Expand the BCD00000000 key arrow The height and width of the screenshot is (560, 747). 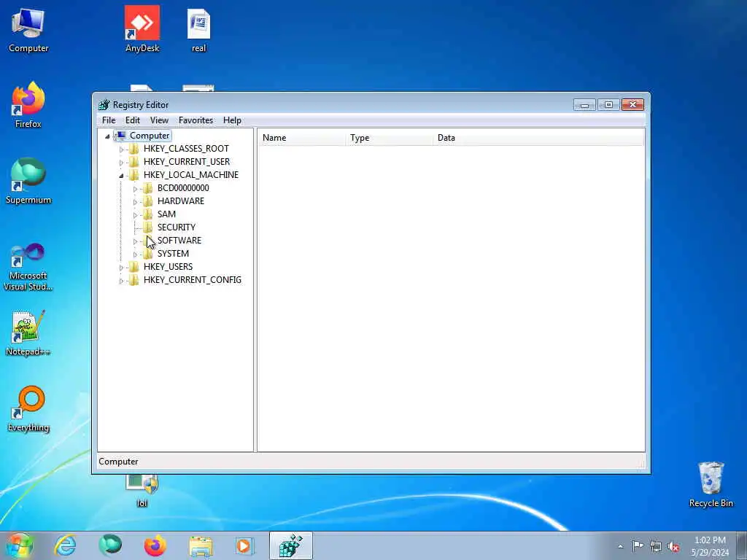pyautogui.click(x=135, y=189)
